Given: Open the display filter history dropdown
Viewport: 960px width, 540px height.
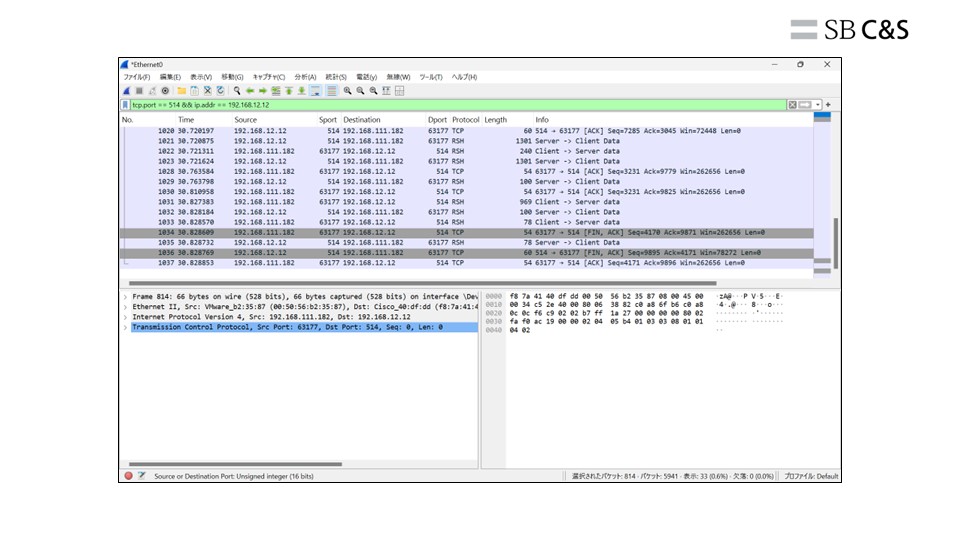Looking at the screenshot, I should coord(817,105).
